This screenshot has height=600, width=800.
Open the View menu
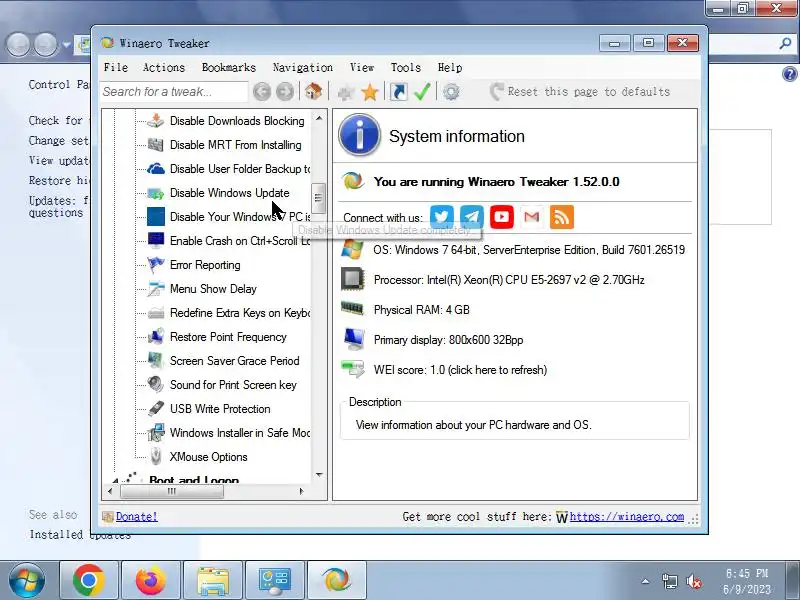[362, 67]
